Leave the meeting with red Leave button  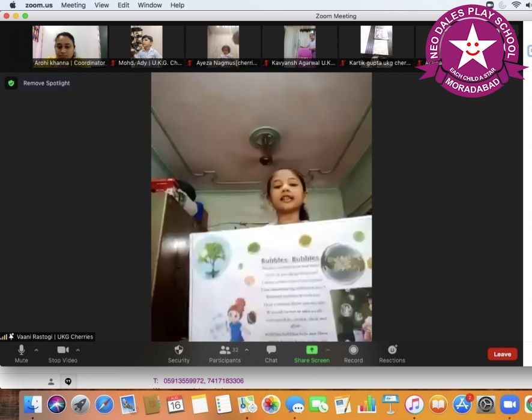[502, 354]
